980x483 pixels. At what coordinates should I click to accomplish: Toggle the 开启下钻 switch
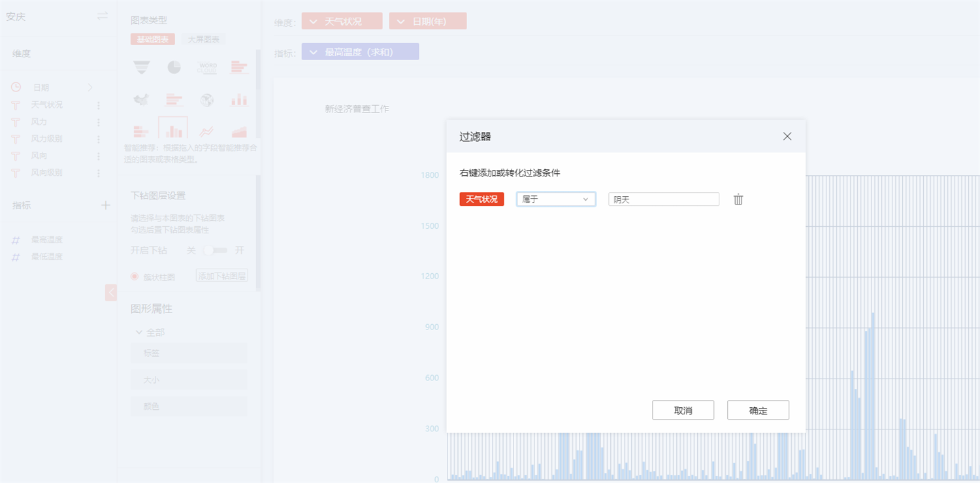[x=215, y=250]
